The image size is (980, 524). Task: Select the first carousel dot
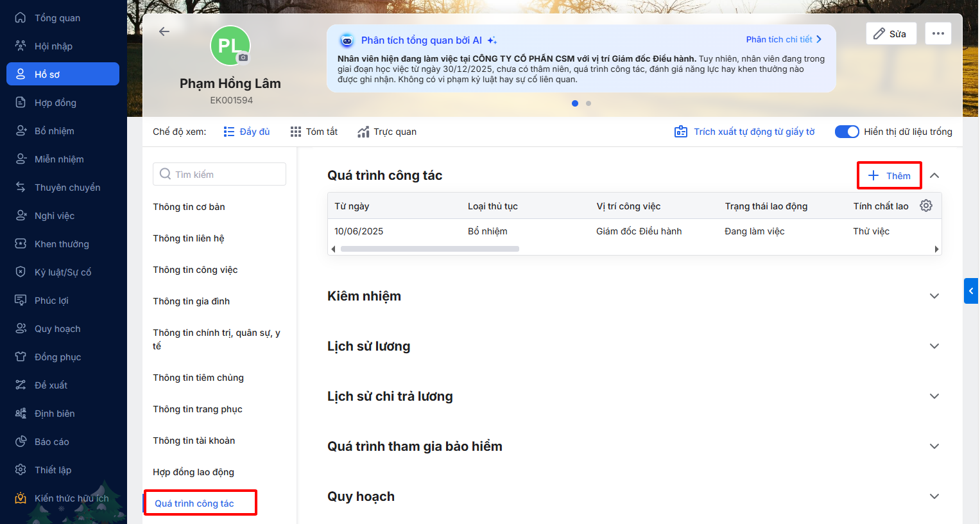575,103
